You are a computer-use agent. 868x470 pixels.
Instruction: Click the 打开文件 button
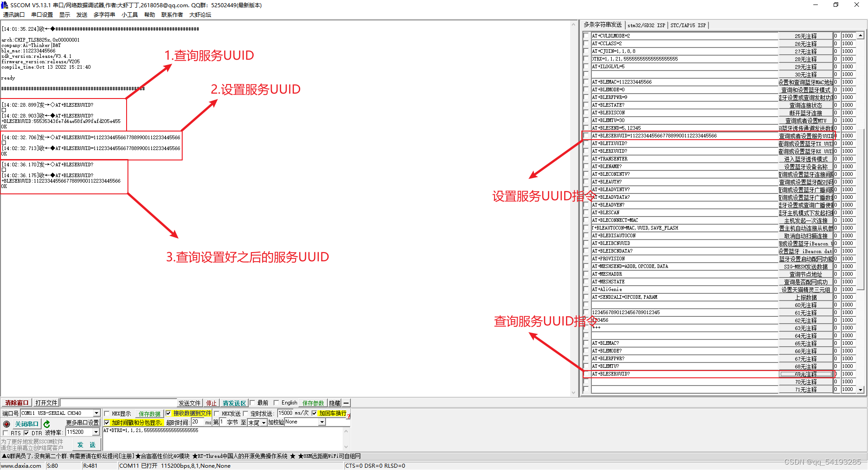pos(46,403)
